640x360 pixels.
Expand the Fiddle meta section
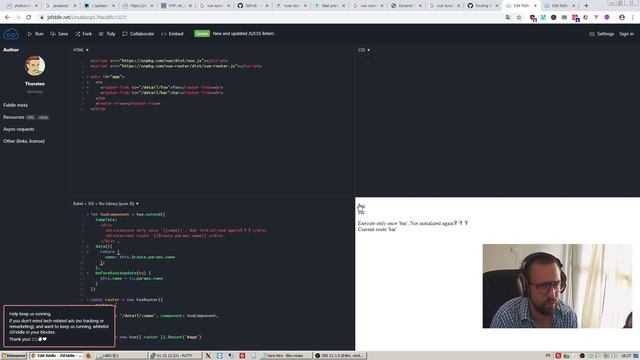tap(16, 105)
